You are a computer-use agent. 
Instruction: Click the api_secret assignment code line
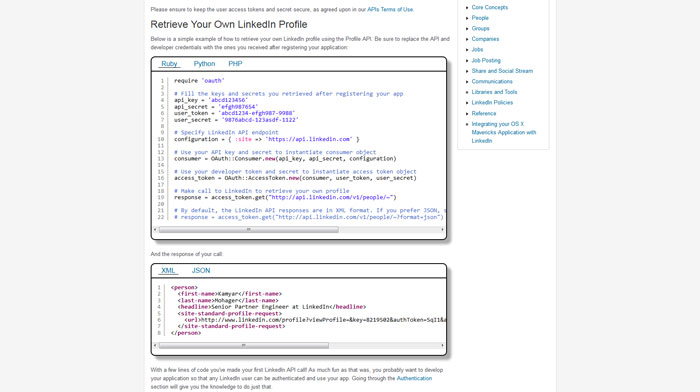tap(216, 107)
